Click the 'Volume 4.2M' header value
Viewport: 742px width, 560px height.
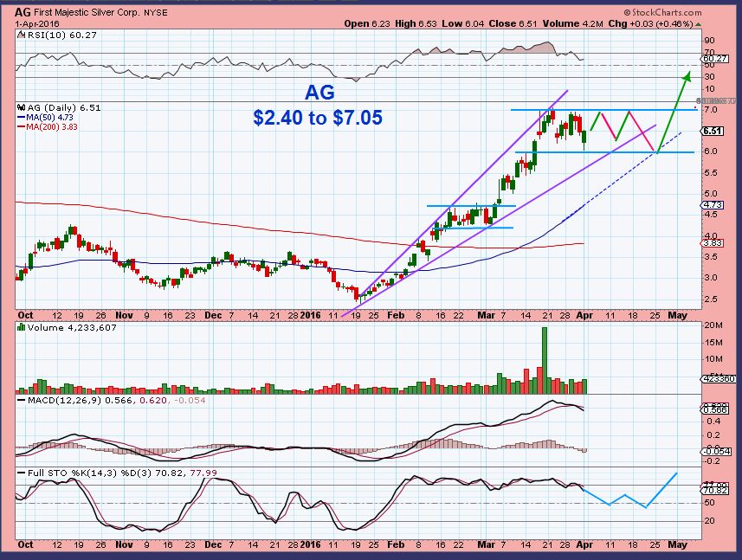click(572, 23)
